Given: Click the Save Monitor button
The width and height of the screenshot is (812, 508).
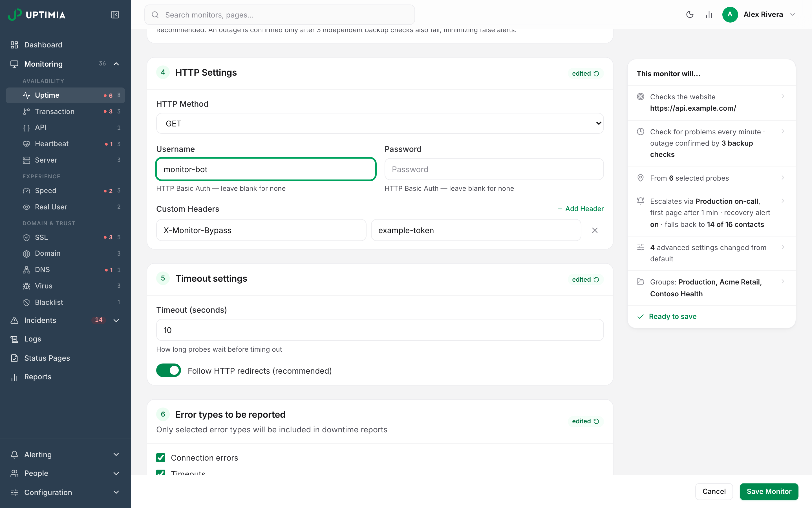Looking at the screenshot, I should (x=769, y=491).
